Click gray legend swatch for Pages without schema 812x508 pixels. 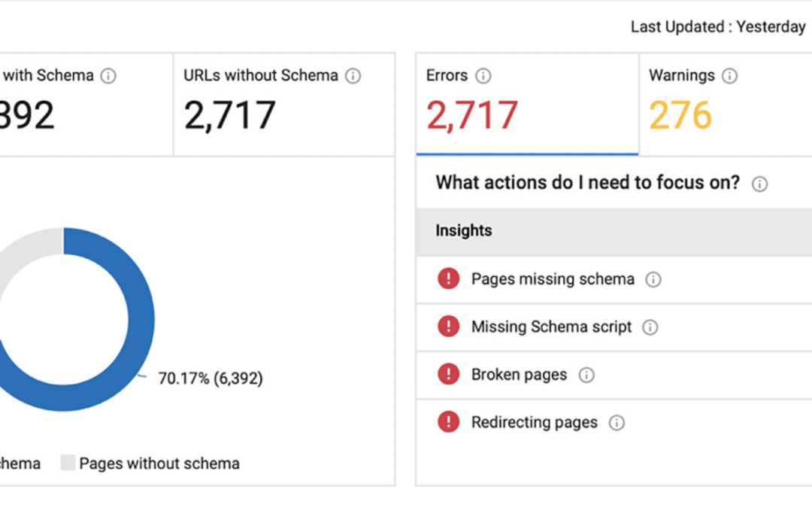[x=68, y=464]
